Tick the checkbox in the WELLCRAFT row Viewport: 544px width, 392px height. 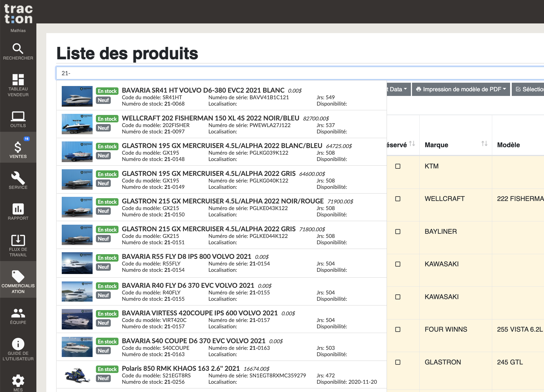(398, 199)
